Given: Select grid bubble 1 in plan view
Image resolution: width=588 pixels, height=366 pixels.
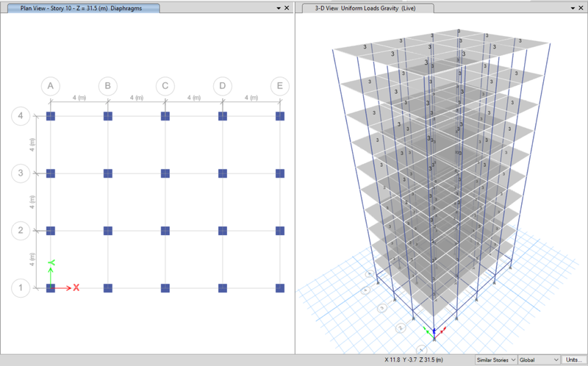Looking at the screenshot, I should pos(21,288).
